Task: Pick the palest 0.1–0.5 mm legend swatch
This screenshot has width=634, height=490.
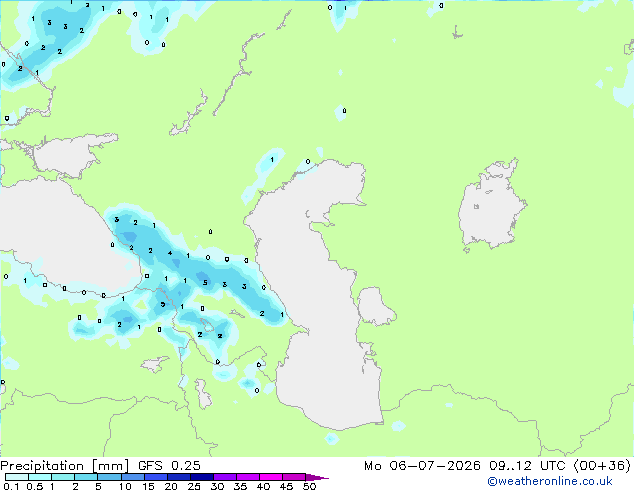Action: (x=17, y=477)
